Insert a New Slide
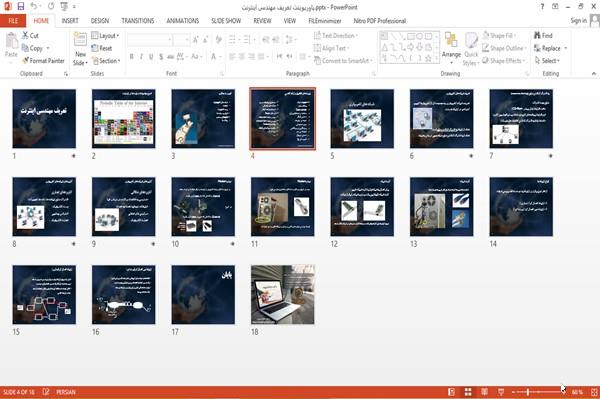 [x=80, y=49]
